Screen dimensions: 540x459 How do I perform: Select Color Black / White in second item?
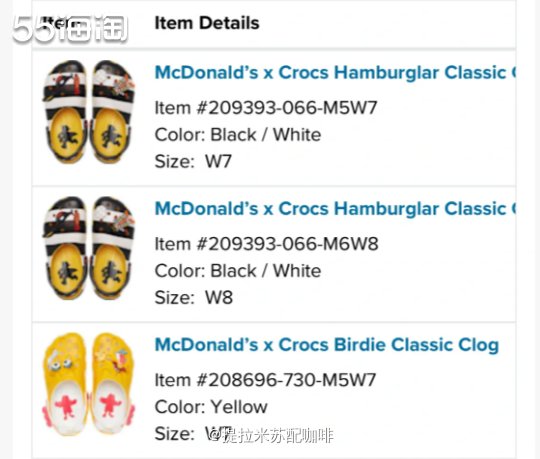click(x=238, y=271)
